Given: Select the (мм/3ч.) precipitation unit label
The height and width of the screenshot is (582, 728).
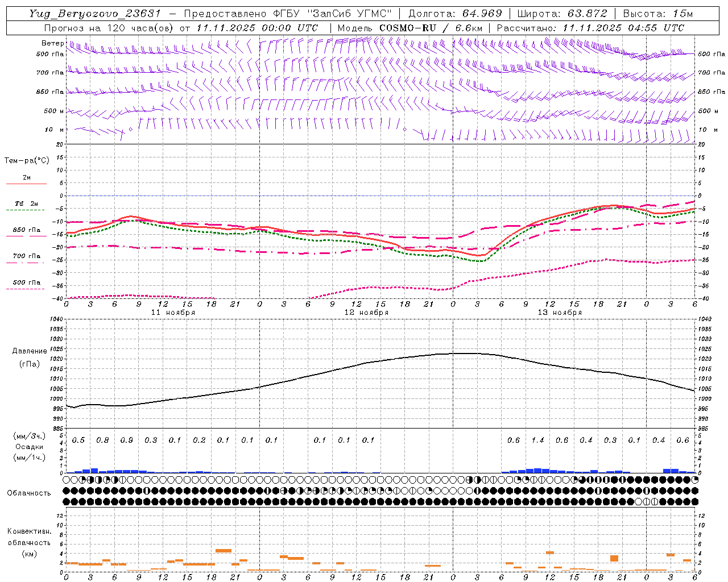Looking at the screenshot, I should click(30, 436).
